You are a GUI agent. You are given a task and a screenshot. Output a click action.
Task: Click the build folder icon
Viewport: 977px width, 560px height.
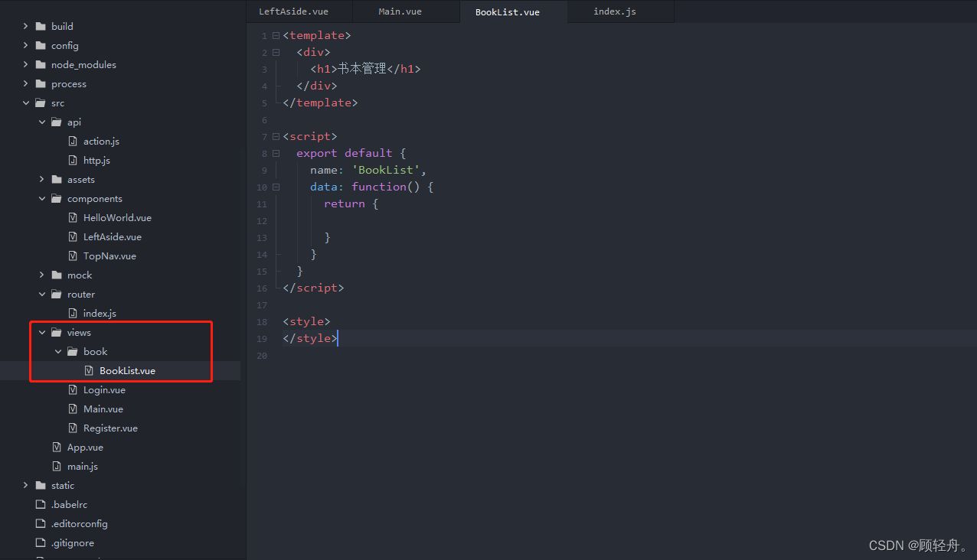41,27
